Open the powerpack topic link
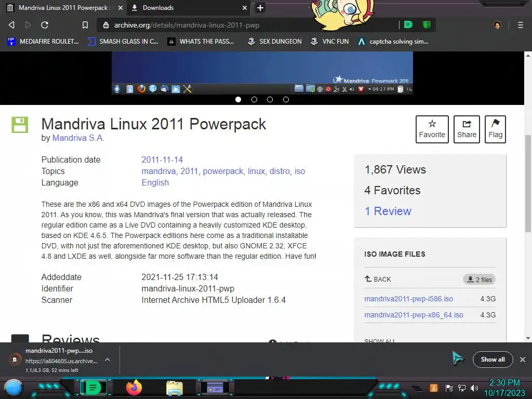The height and width of the screenshot is (399, 532). [223, 171]
